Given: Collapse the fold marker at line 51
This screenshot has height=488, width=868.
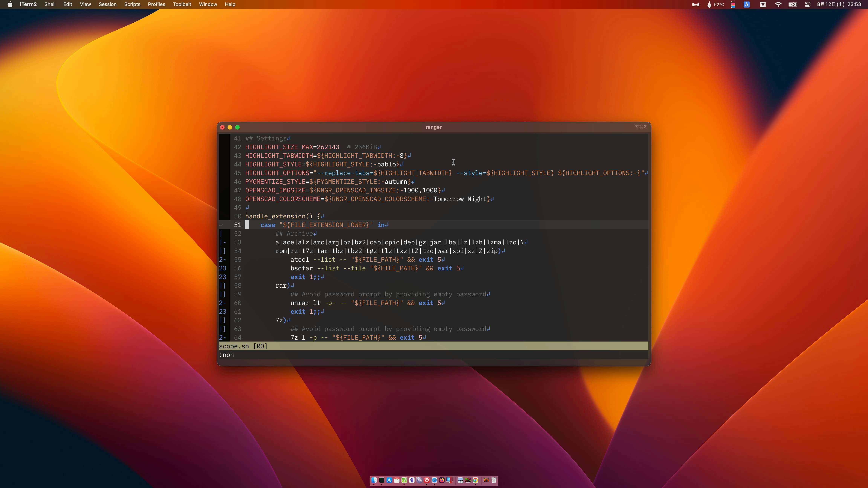Looking at the screenshot, I should [x=221, y=225].
